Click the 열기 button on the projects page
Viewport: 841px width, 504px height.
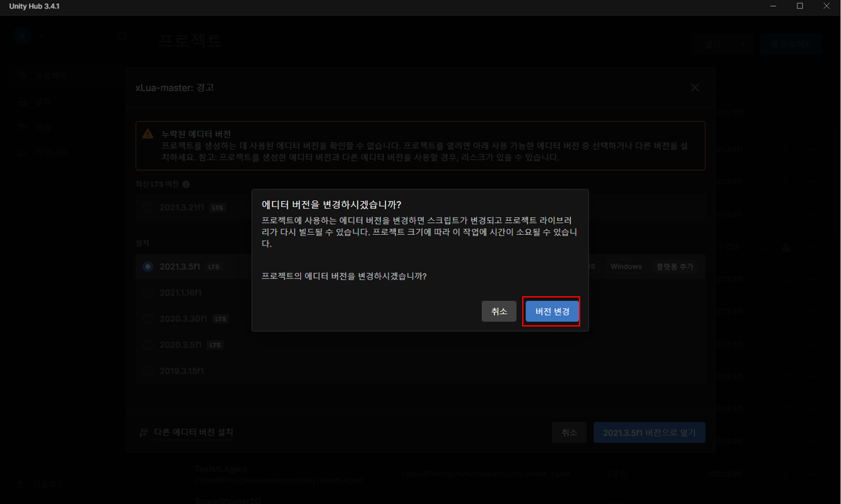click(x=713, y=44)
